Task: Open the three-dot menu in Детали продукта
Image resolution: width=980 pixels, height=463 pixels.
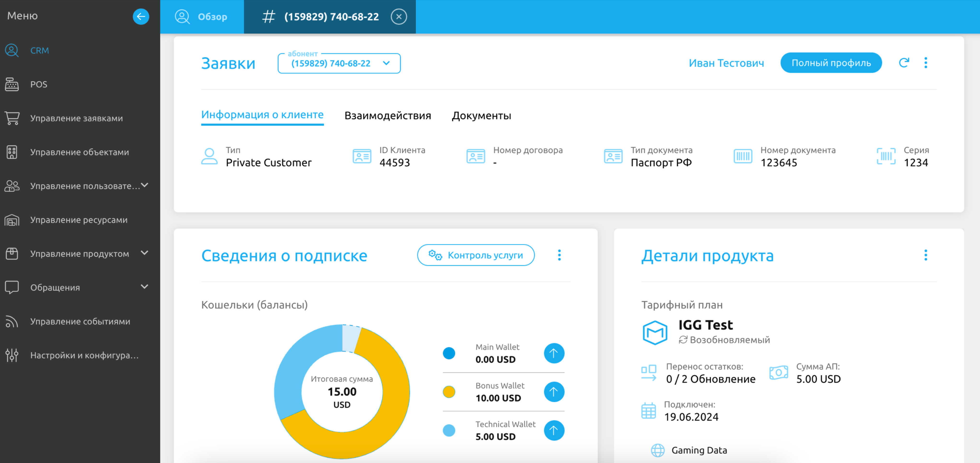Action: pyautogui.click(x=926, y=255)
